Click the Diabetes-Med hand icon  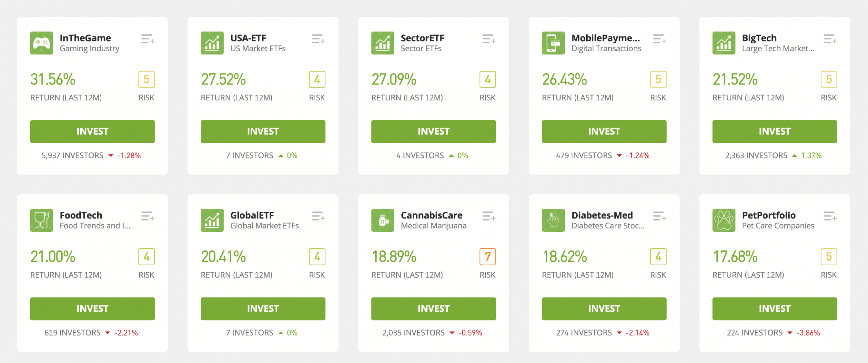tap(553, 220)
